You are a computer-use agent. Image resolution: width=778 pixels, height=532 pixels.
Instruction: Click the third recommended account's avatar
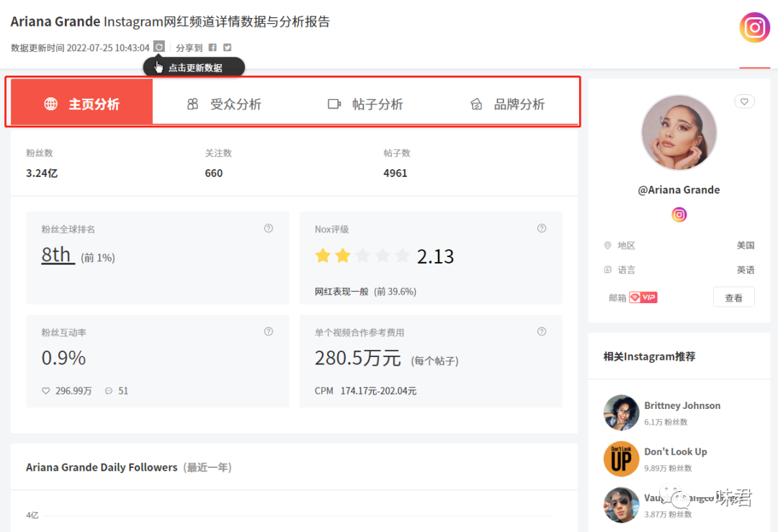[x=621, y=505]
